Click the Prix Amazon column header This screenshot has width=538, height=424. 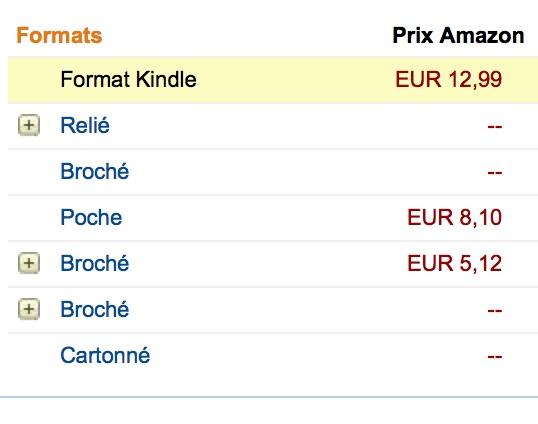[x=458, y=35]
